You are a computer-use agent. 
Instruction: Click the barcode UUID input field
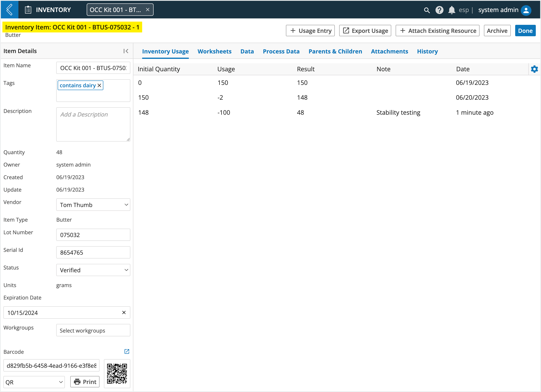coord(51,366)
